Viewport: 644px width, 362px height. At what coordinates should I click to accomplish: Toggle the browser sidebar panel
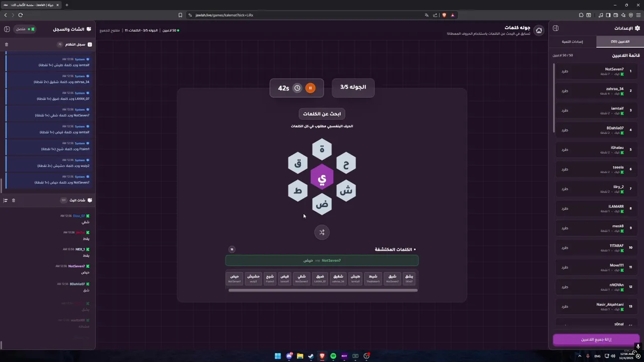608,15
